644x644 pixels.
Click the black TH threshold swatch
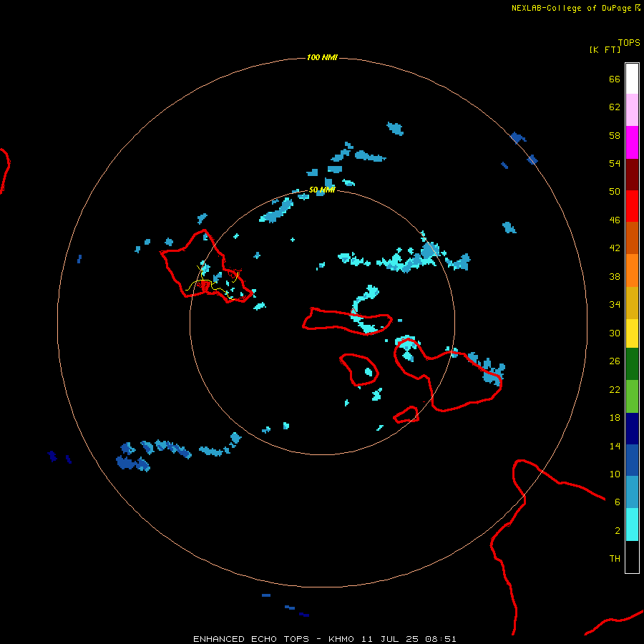pos(632,557)
